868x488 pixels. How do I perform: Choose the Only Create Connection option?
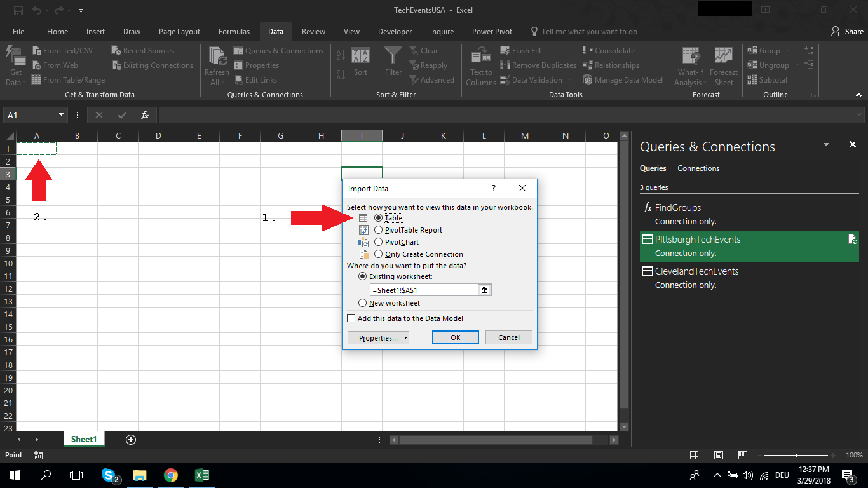tap(379, 254)
